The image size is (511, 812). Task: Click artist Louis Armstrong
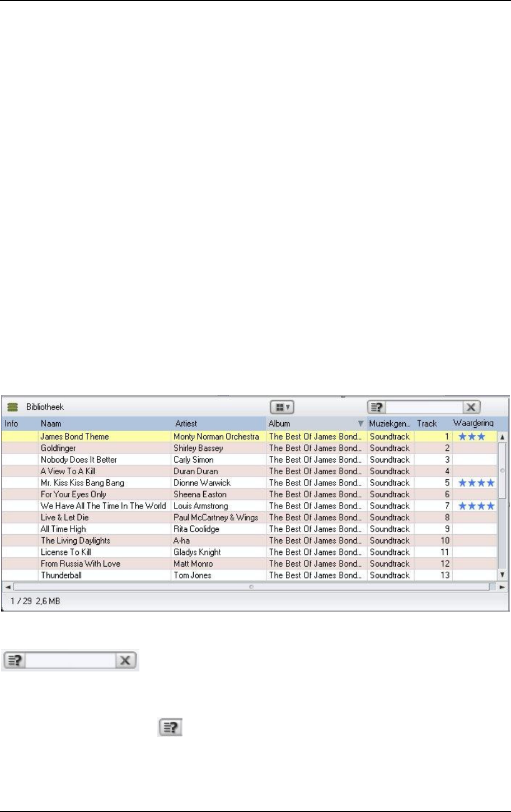(x=201, y=506)
